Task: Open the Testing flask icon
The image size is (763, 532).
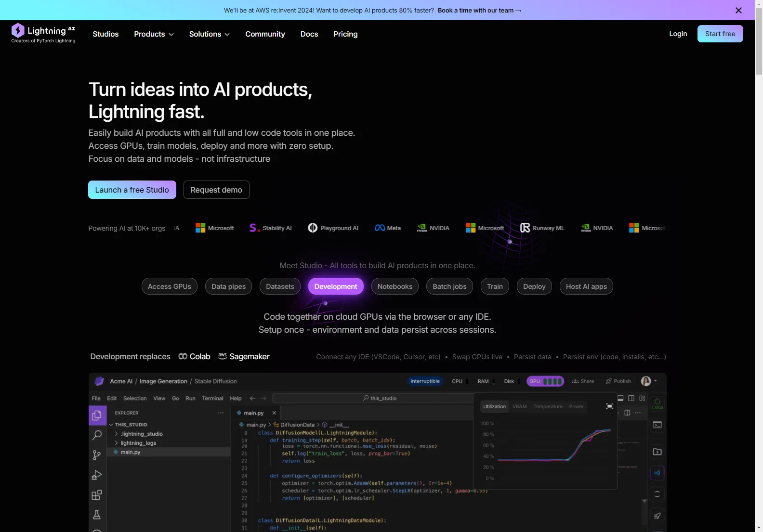Action: click(x=97, y=515)
